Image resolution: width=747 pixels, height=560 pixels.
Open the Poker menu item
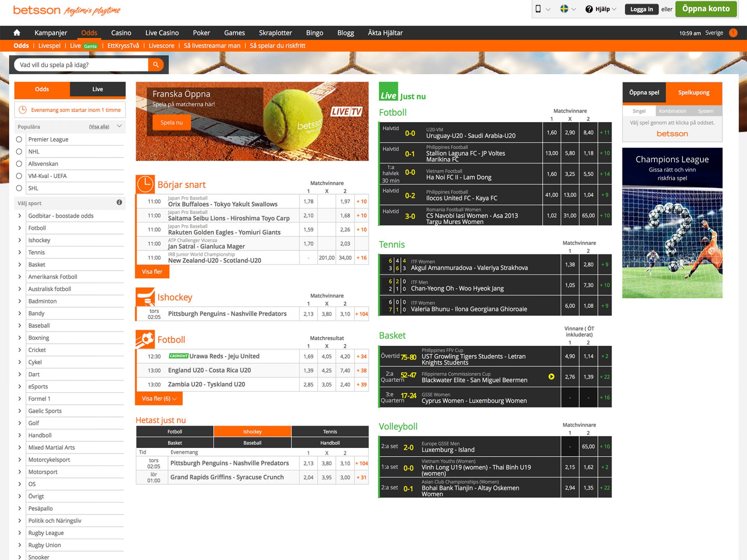coord(201,33)
